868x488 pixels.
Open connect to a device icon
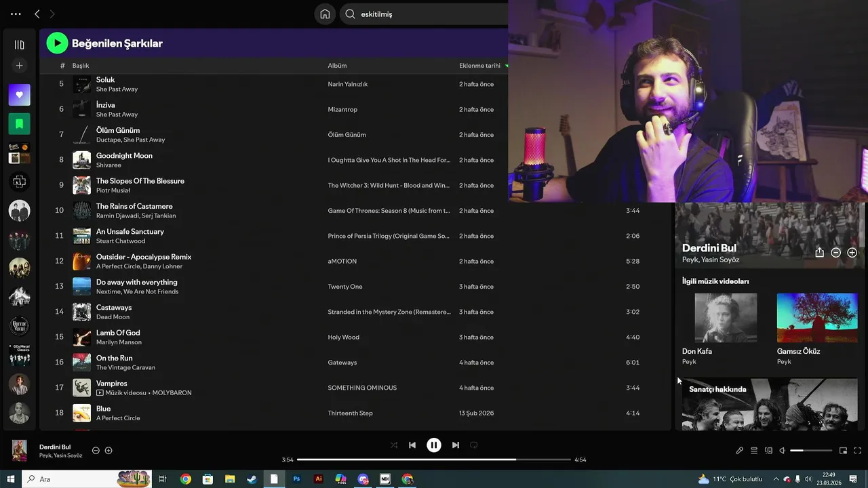pos(768,451)
